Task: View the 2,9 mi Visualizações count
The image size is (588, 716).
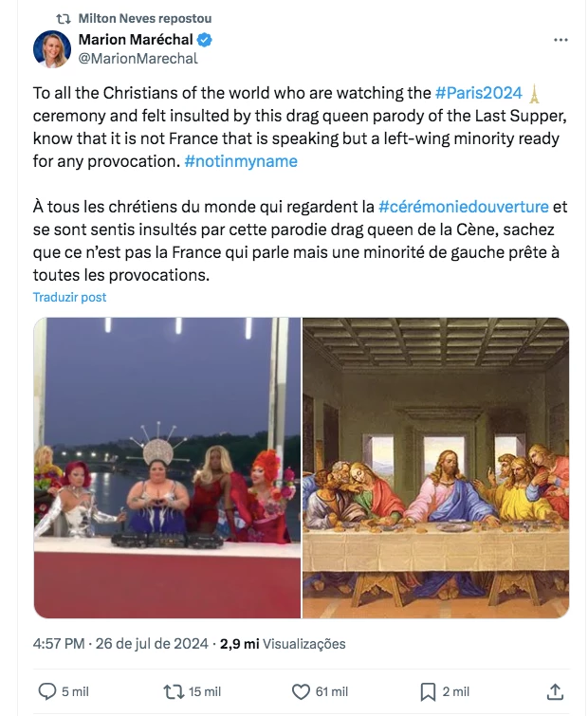Action: coord(283,644)
